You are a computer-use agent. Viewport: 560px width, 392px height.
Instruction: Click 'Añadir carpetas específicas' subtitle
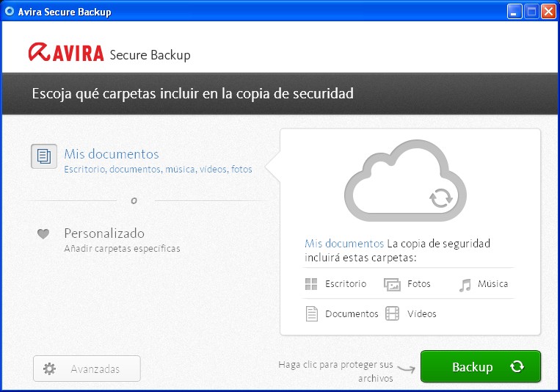122,248
